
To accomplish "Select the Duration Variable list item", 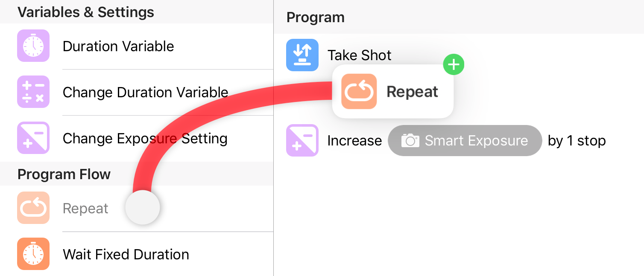I will pos(137,46).
